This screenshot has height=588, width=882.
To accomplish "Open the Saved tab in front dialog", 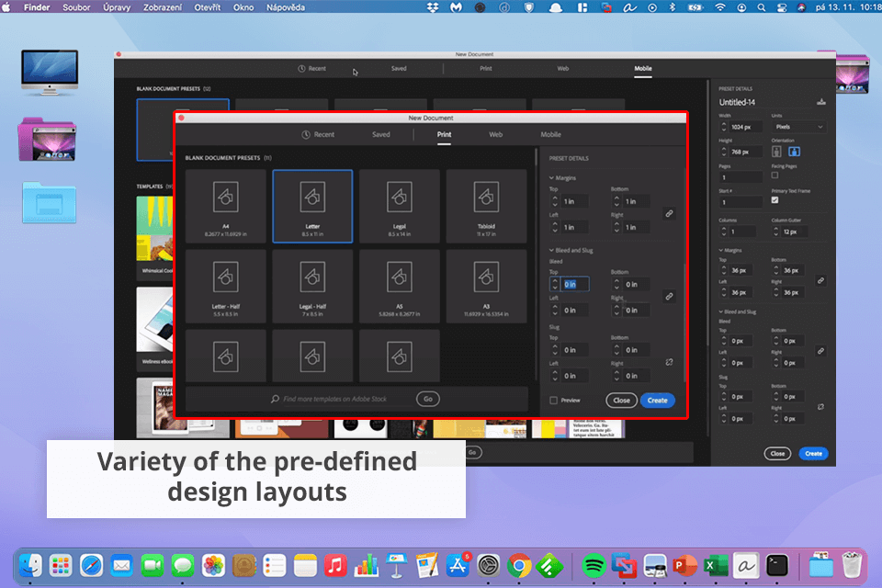I will point(380,135).
